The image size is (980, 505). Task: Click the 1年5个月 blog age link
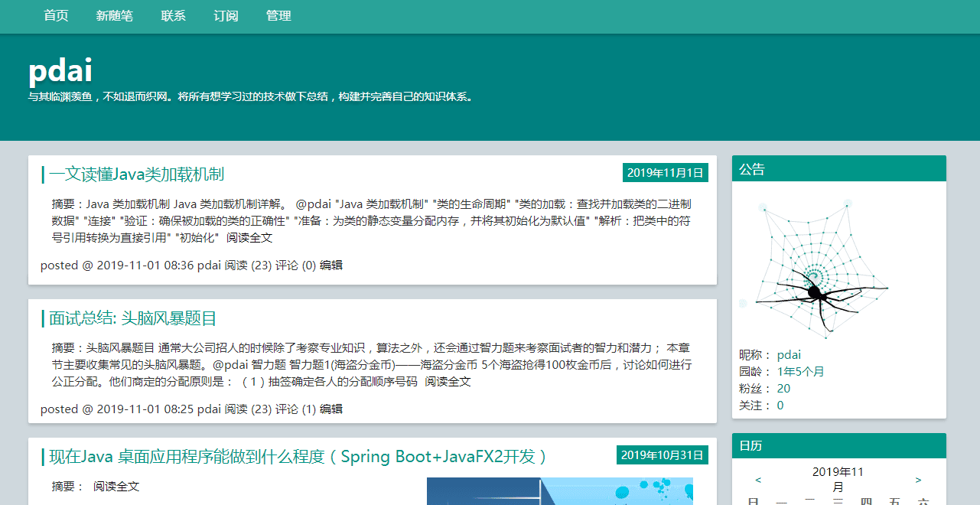[800, 372]
